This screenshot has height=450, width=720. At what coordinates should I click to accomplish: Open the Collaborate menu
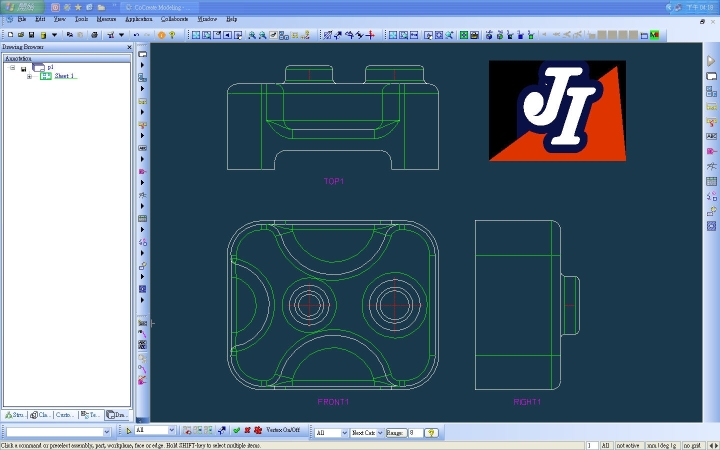[174, 19]
